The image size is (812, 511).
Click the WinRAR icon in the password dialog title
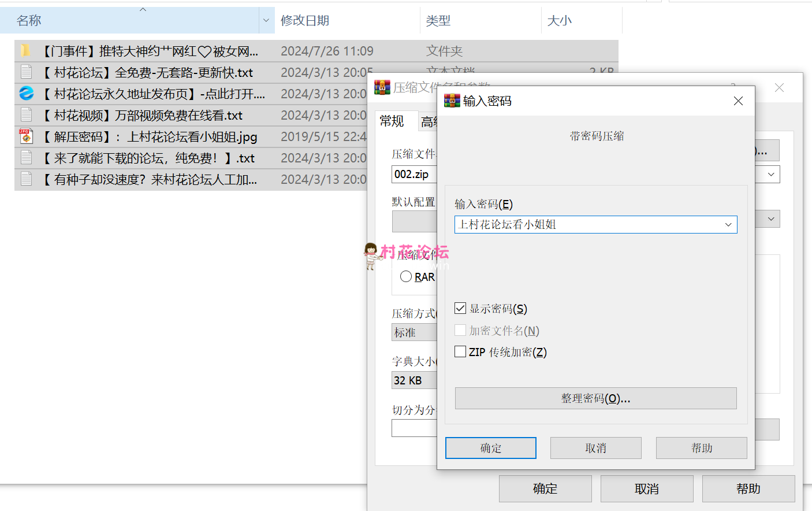point(452,101)
